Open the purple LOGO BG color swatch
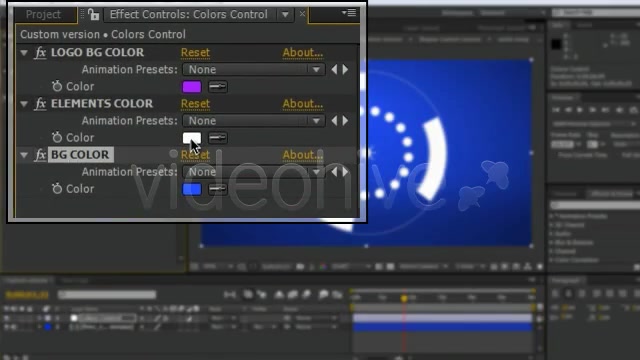The width and height of the screenshot is (640, 360). 191,87
